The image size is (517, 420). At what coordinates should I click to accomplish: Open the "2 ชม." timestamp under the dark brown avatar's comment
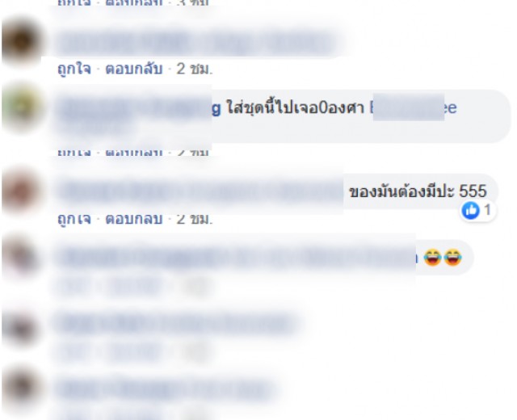click(195, 69)
